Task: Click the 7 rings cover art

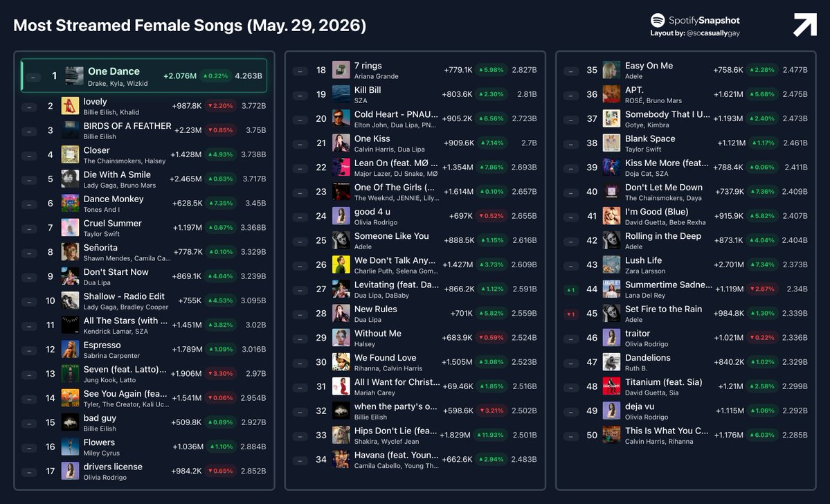Action: click(x=341, y=70)
